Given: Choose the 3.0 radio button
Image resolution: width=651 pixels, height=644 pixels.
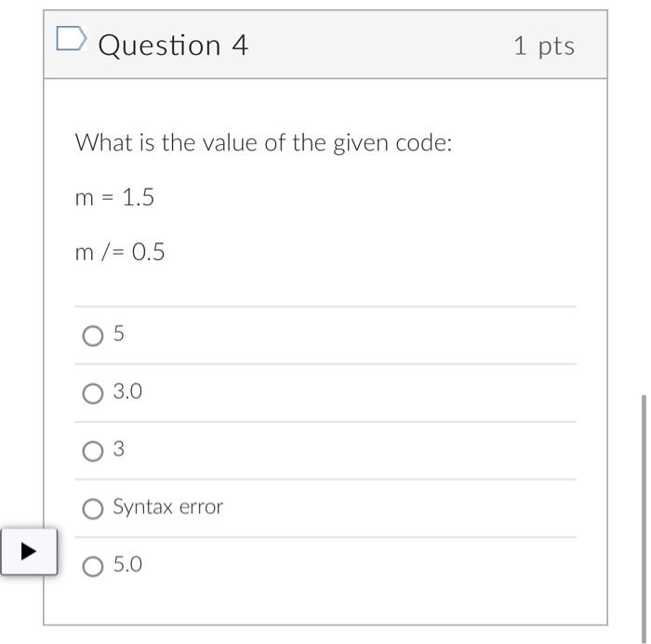Looking at the screenshot, I should (x=92, y=394).
